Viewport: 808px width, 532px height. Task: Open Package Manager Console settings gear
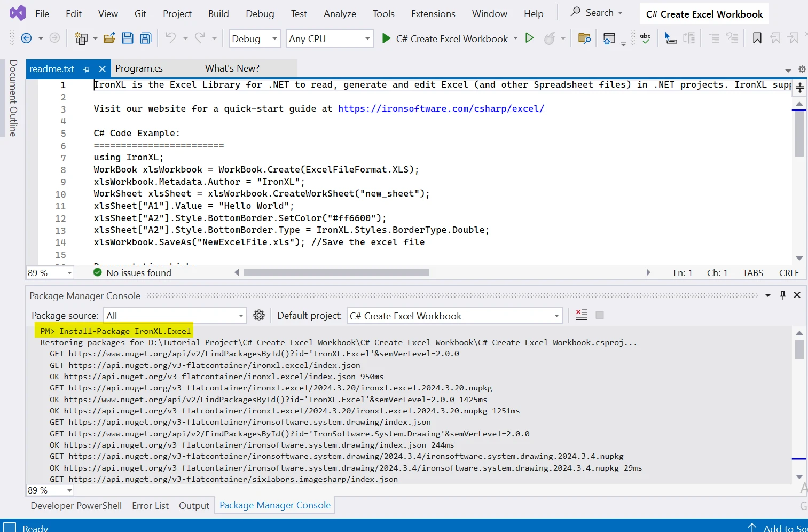tap(259, 316)
